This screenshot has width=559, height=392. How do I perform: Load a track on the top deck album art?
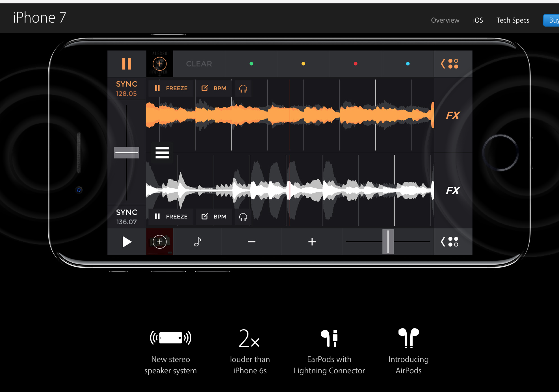tap(160, 64)
